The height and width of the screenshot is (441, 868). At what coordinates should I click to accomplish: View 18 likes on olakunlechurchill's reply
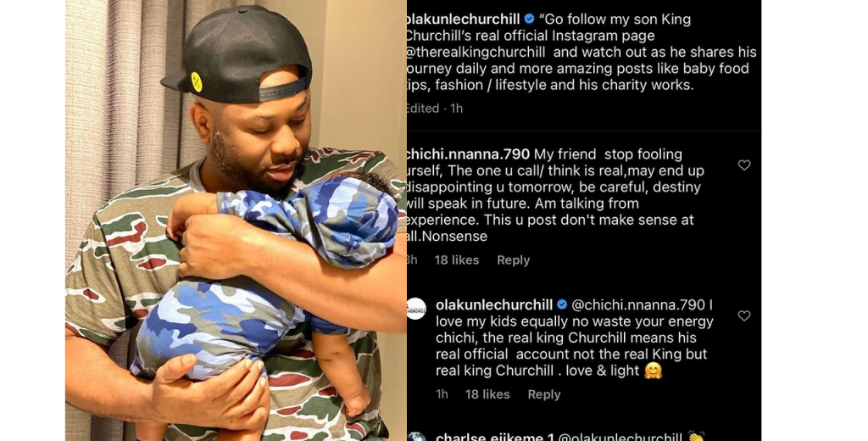coord(487,394)
